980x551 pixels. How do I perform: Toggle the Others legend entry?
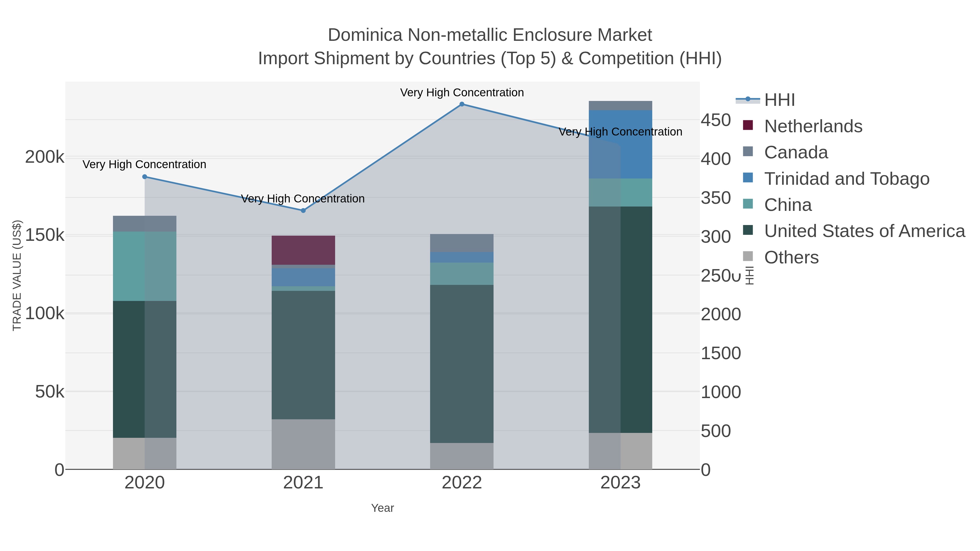(781, 257)
